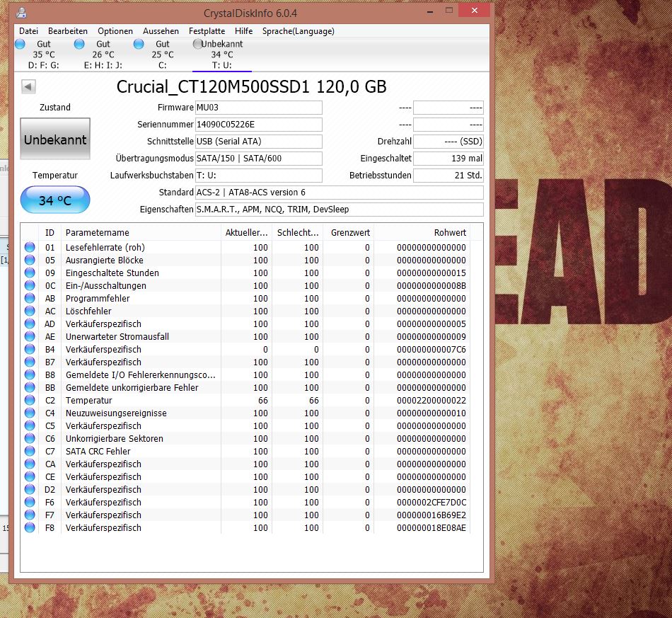Select the Gut 26 °C drive tab
672x618 pixels.
(x=103, y=55)
